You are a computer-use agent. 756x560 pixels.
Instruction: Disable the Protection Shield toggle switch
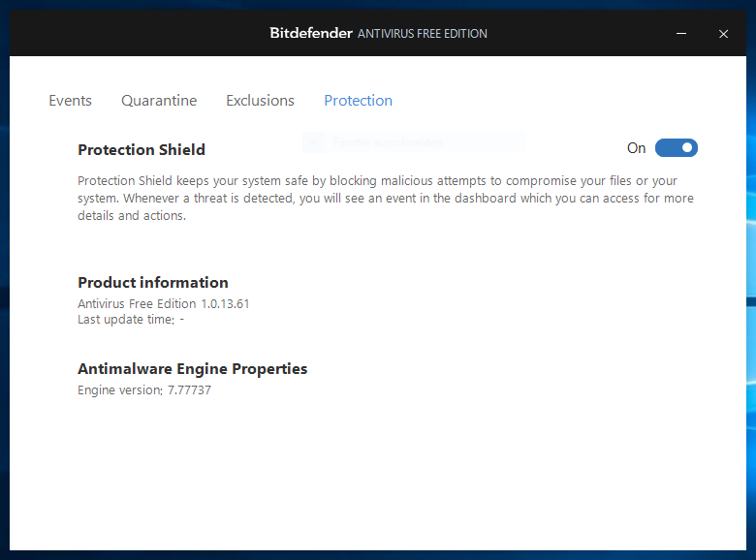tap(676, 148)
